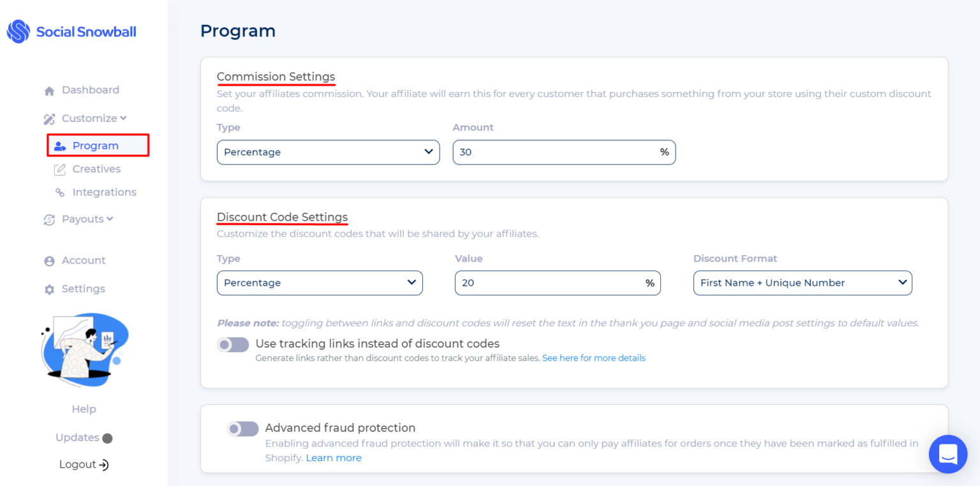This screenshot has height=486, width=980.
Task: Click the Account person icon
Action: (49, 261)
